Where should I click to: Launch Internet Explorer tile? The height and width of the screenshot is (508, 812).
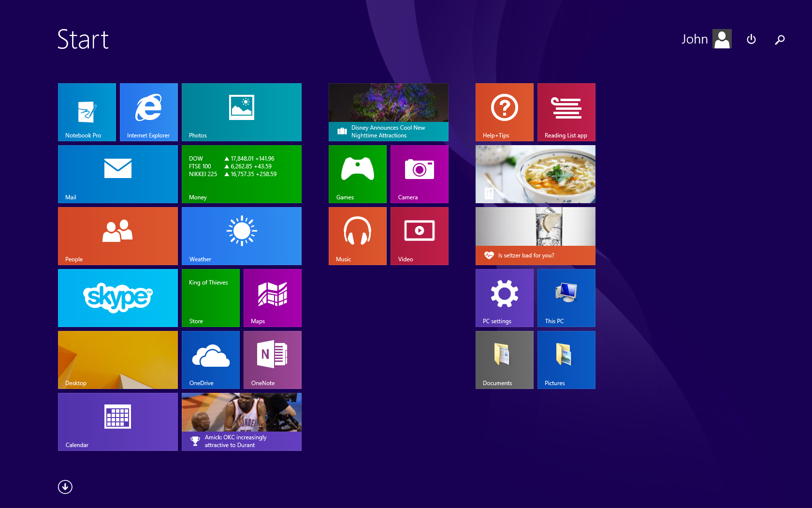[x=149, y=112]
